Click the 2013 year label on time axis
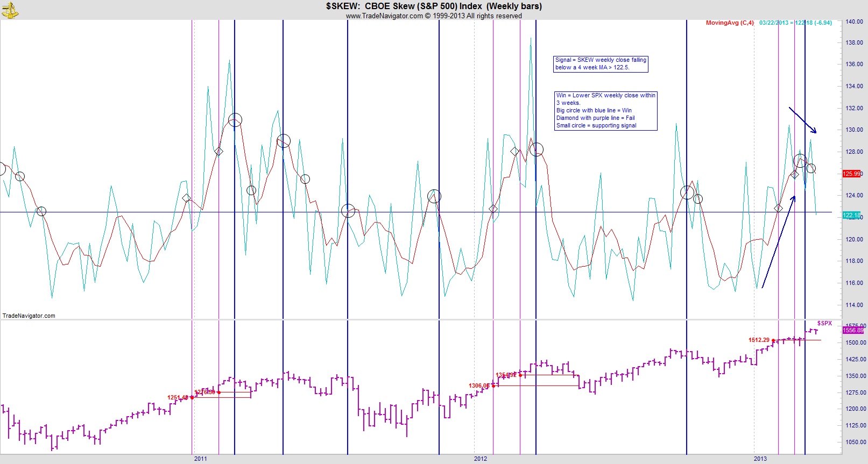The width and height of the screenshot is (868, 464). [760, 459]
